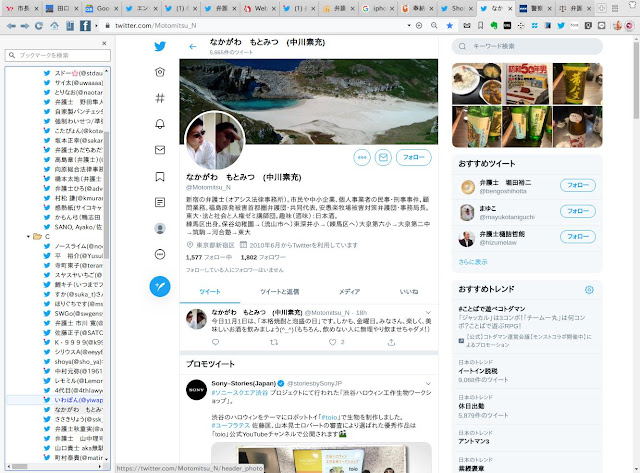
Task: Click Facebook icon in browser toolbar
Action: 85,26
